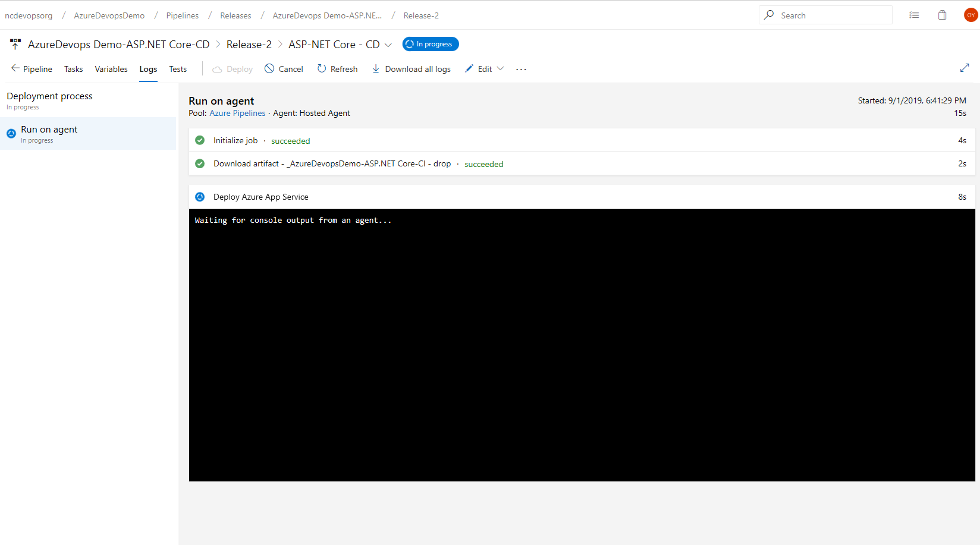Image resolution: width=980 pixels, height=545 pixels.
Task: Click the Edit release button
Action: (x=478, y=69)
